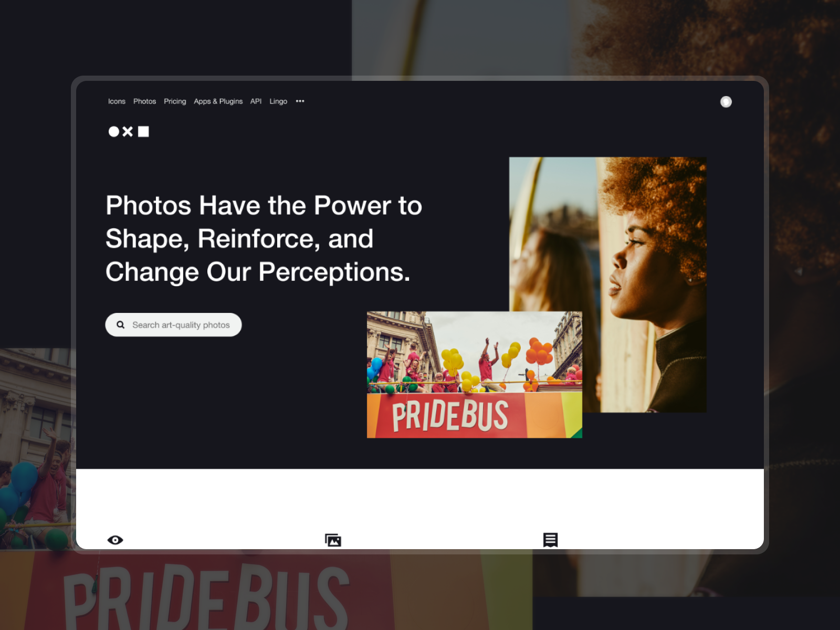The width and height of the screenshot is (840, 630).
Task: Click the image gallery icon below the hero
Action: (x=333, y=540)
